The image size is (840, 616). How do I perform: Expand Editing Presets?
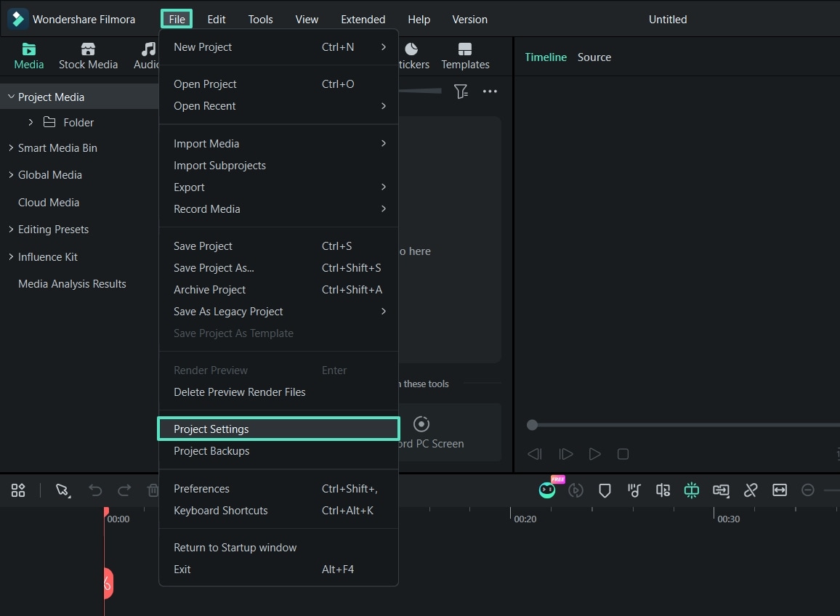(x=11, y=230)
